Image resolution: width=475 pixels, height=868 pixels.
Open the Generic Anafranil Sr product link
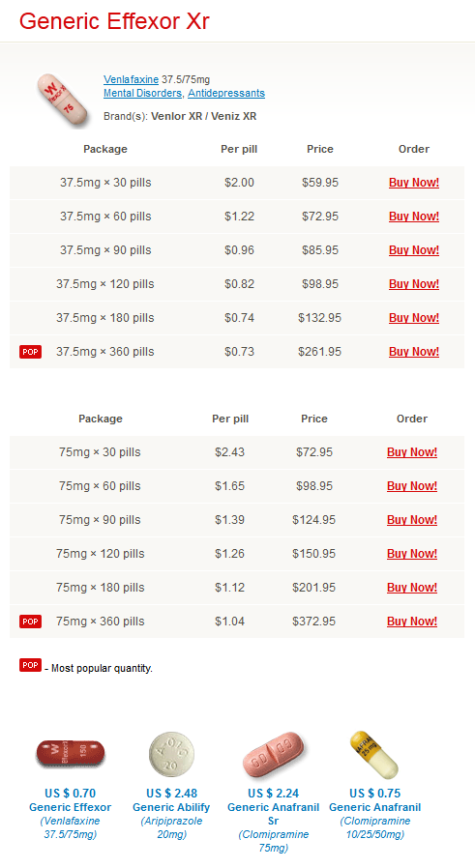click(273, 814)
